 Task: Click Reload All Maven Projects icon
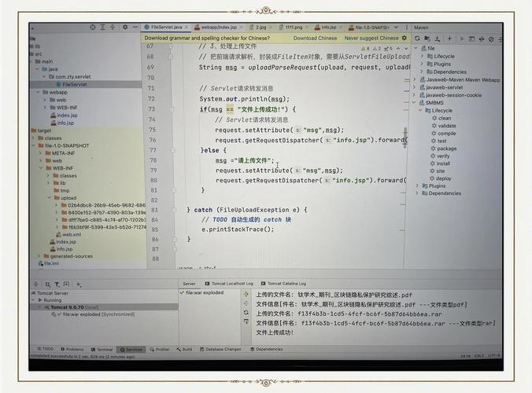(x=417, y=39)
